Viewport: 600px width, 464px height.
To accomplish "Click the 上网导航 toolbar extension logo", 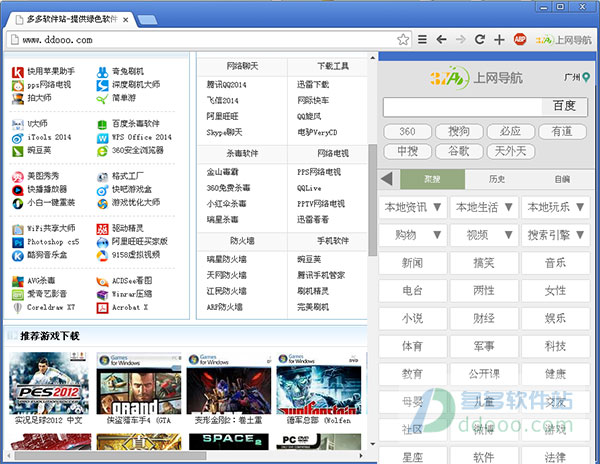I will (x=564, y=40).
